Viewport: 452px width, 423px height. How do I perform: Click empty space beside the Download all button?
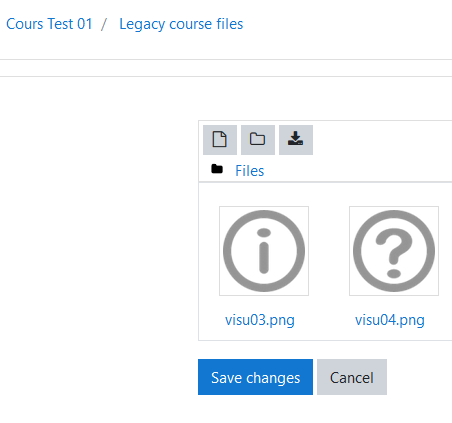[x=382, y=140]
